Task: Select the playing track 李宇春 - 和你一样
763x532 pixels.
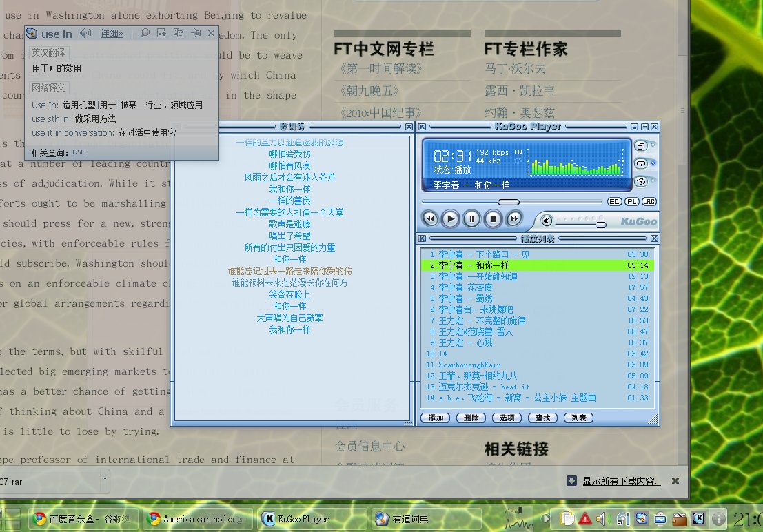Action: coord(538,265)
